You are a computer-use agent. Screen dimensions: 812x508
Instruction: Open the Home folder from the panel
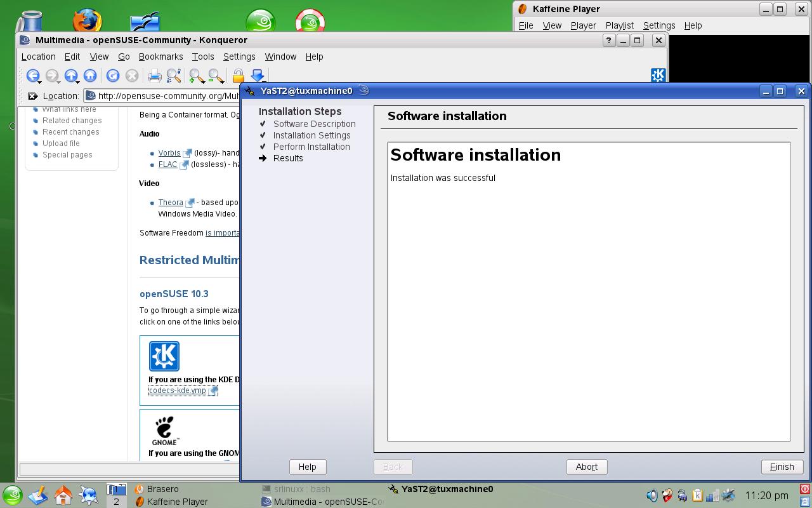tap(63, 495)
